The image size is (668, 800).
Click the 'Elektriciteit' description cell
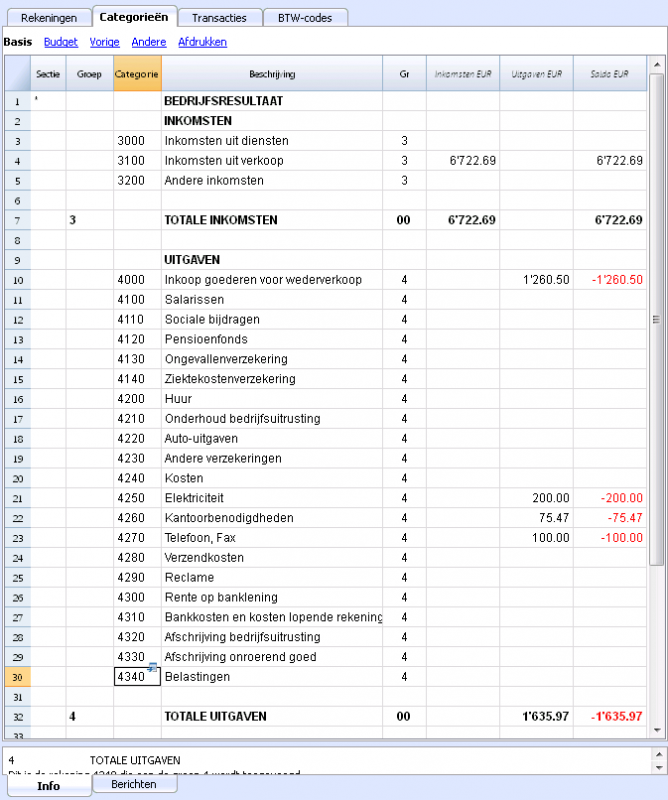tap(272, 498)
